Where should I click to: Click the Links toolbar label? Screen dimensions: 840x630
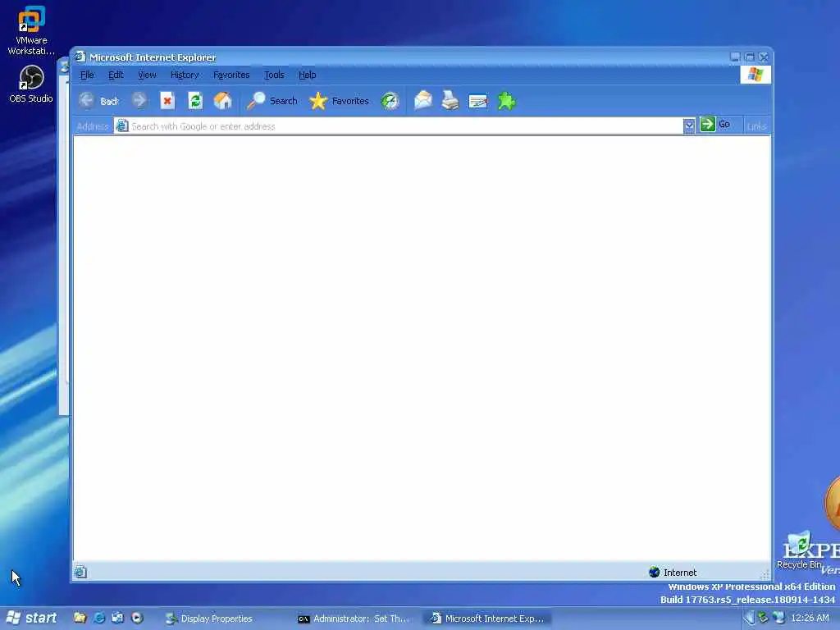756,126
